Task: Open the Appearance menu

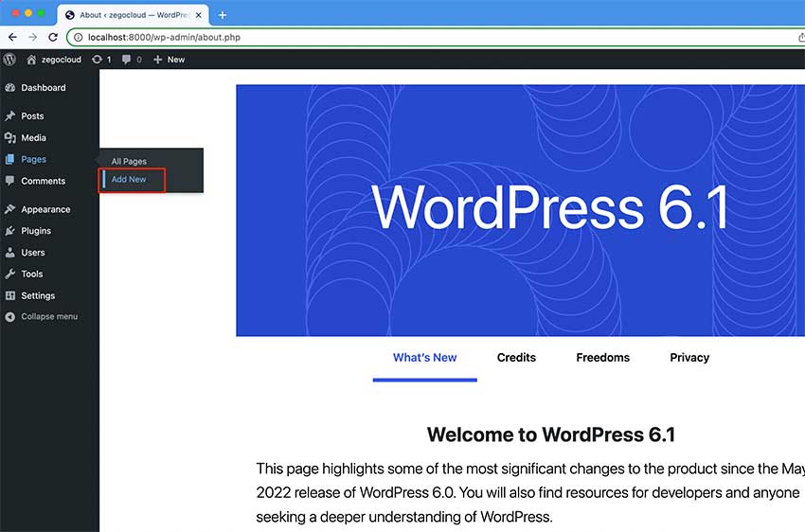Action: (45, 209)
